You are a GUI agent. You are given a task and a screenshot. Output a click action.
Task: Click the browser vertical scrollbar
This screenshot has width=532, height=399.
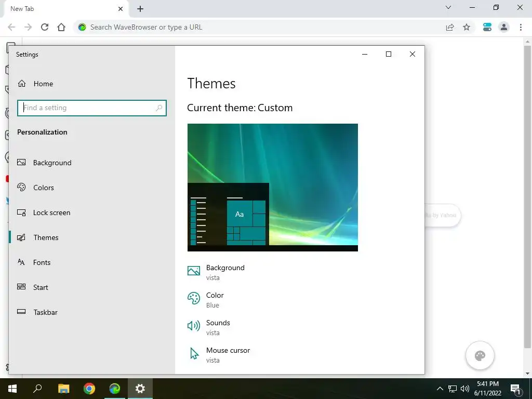tap(527, 197)
